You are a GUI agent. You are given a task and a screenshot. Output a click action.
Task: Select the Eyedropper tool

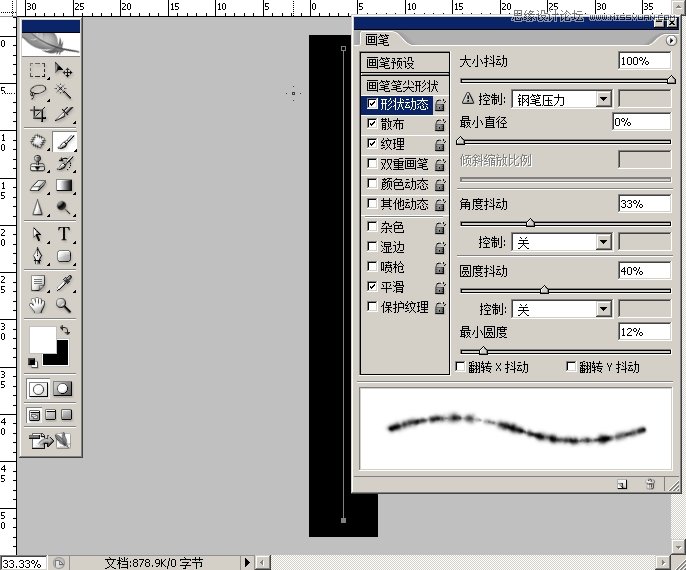pyautogui.click(x=65, y=282)
